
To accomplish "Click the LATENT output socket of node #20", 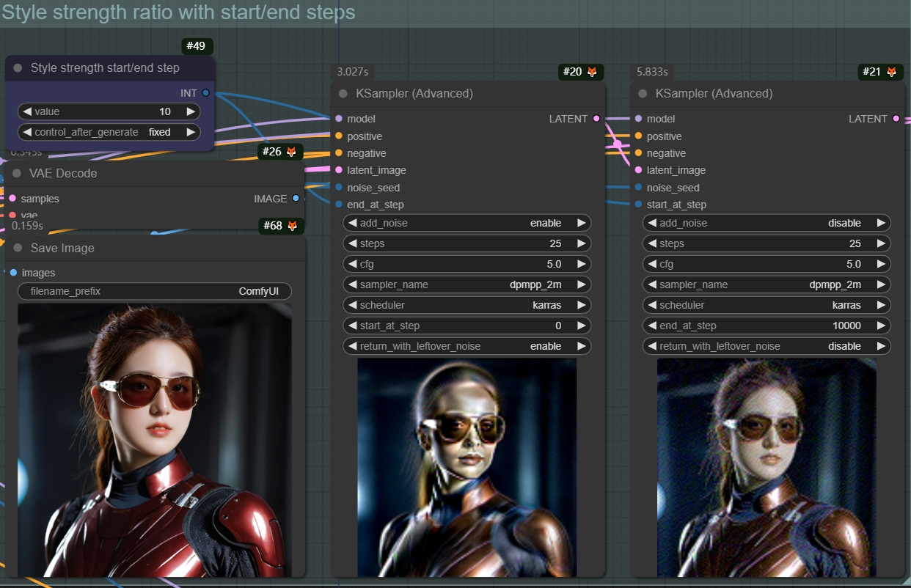I will coord(596,119).
